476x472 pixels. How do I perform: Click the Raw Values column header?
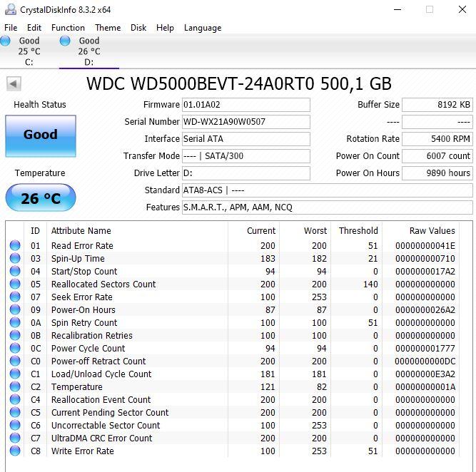tap(432, 231)
